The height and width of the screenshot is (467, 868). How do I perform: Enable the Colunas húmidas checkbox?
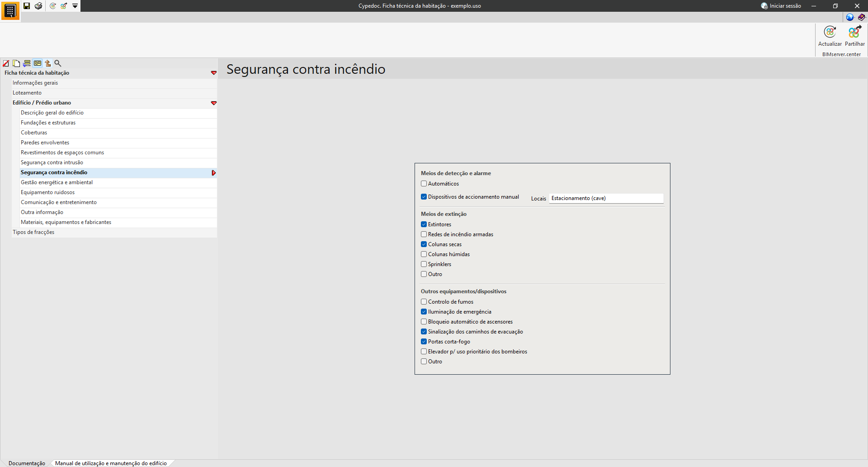click(424, 254)
